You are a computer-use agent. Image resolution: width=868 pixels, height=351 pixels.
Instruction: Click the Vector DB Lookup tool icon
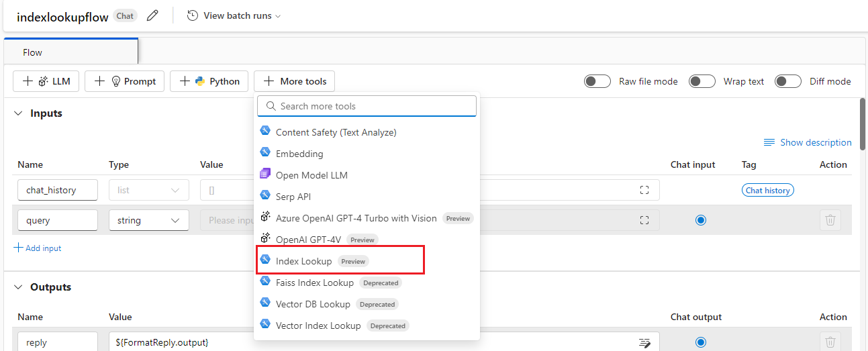tap(265, 304)
